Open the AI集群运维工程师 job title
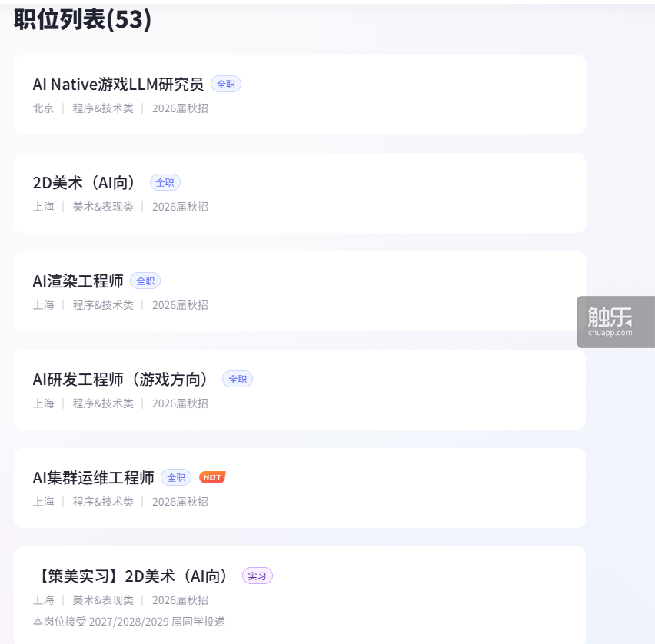655x644 pixels. click(93, 477)
